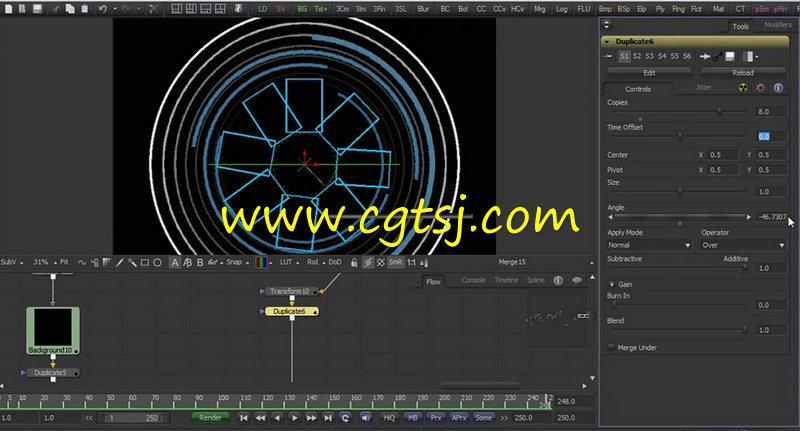Toggle B buffer in the viewer
Viewport: 800px width, 431px height.
pos(200,262)
